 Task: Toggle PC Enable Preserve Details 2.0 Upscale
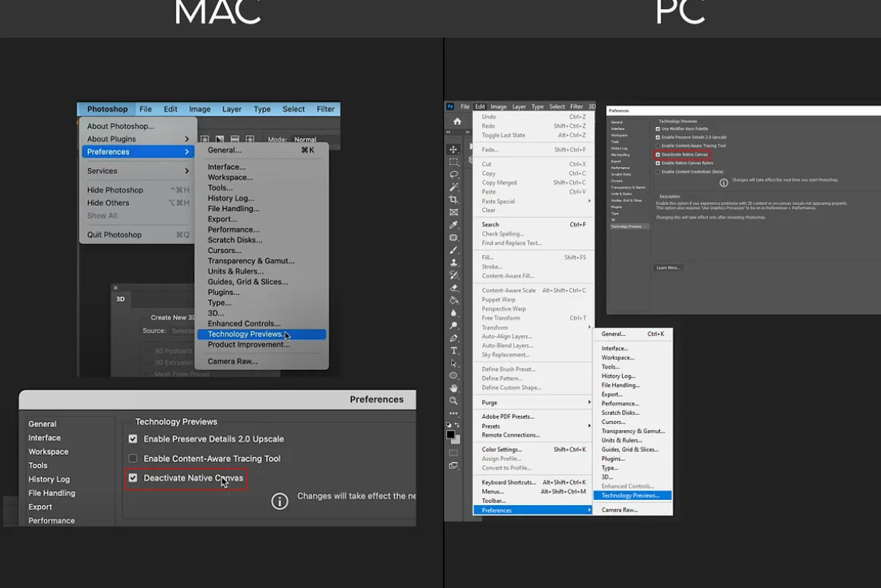(x=658, y=138)
